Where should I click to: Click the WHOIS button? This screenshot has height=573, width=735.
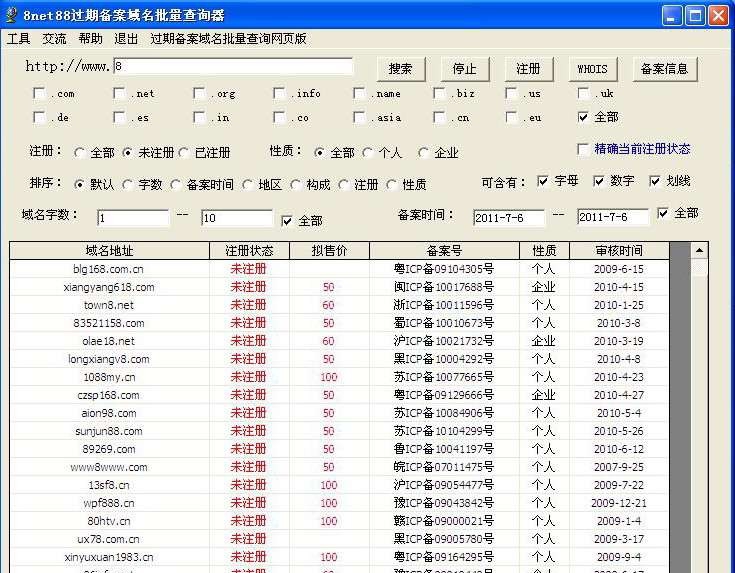[x=592, y=69]
